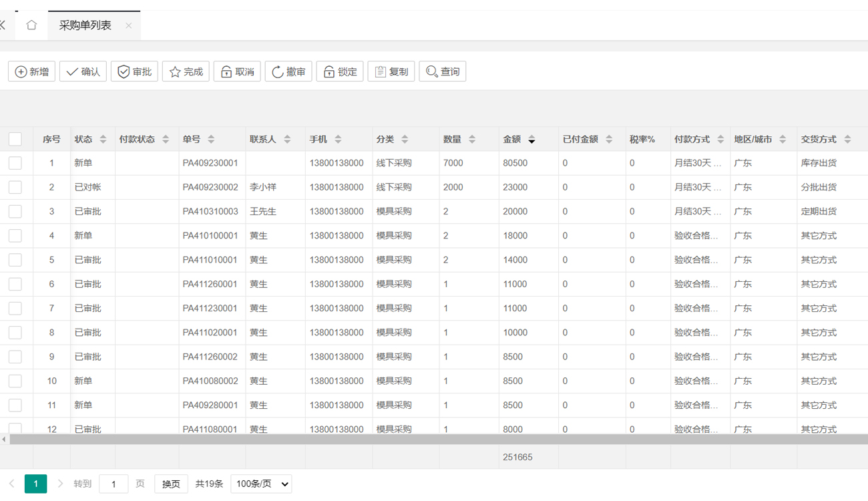Go to the home icon tab
868x501 pixels.
pyautogui.click(x=31, y=25)
